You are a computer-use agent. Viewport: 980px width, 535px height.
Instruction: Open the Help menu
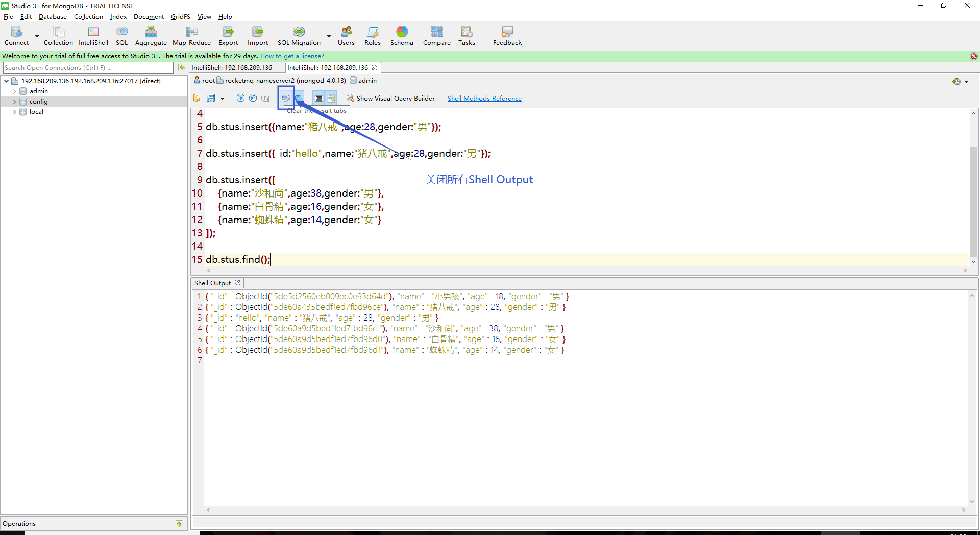click(225, 17)
